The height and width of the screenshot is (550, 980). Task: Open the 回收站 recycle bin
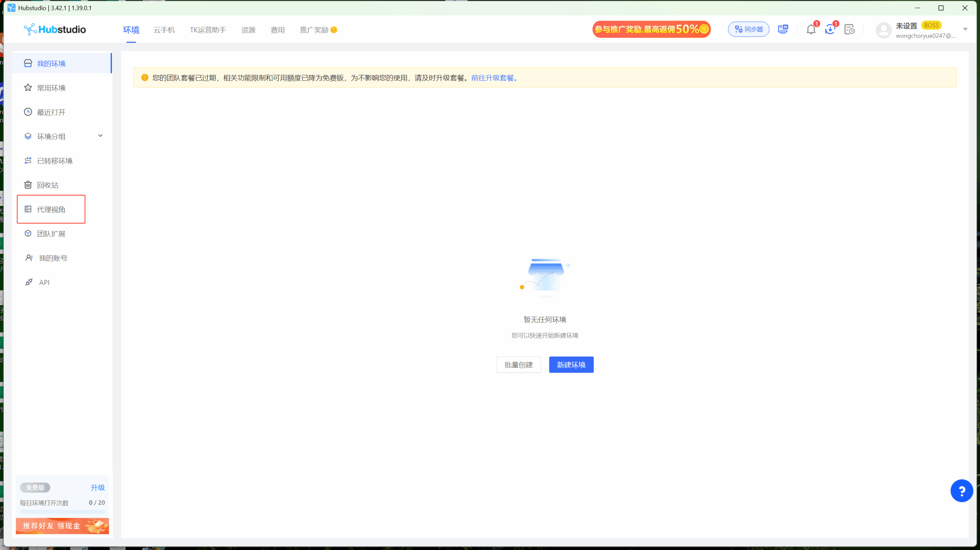pos(47,185)
